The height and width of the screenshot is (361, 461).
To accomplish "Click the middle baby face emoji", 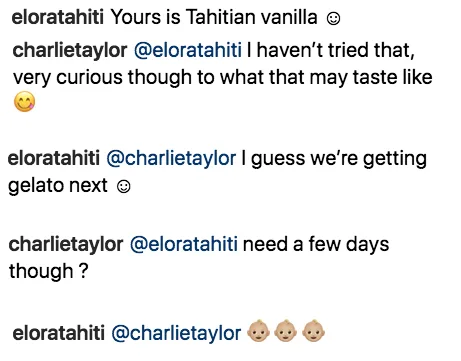I will coord(286,331).
